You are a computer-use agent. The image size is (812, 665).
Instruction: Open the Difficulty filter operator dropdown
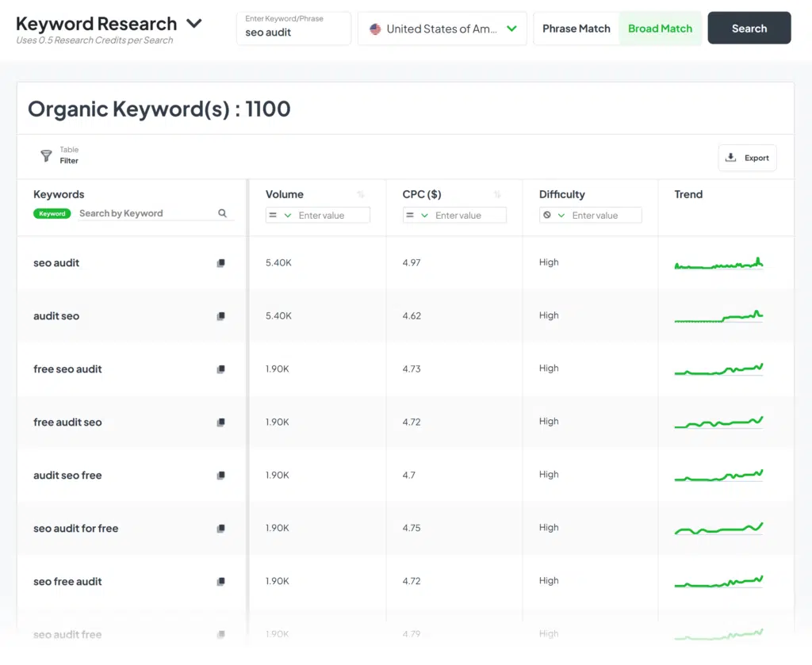click(553, 216)
